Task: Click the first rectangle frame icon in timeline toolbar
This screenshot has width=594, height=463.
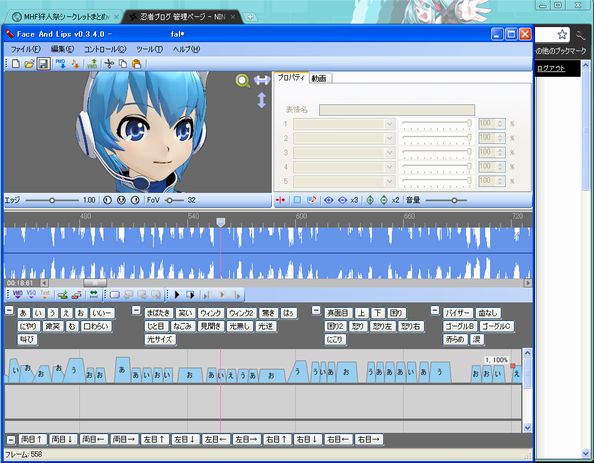Action: click(114, 294)
